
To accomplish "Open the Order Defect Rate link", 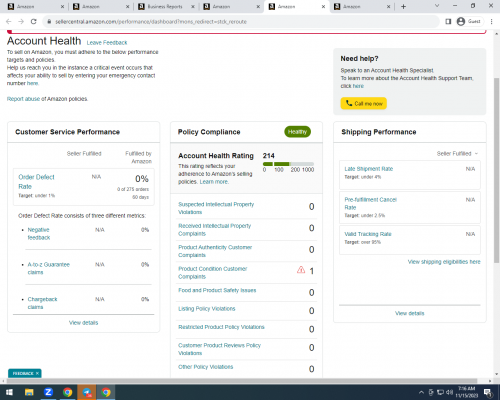I will pyautogui.click(x=36, y=182).
